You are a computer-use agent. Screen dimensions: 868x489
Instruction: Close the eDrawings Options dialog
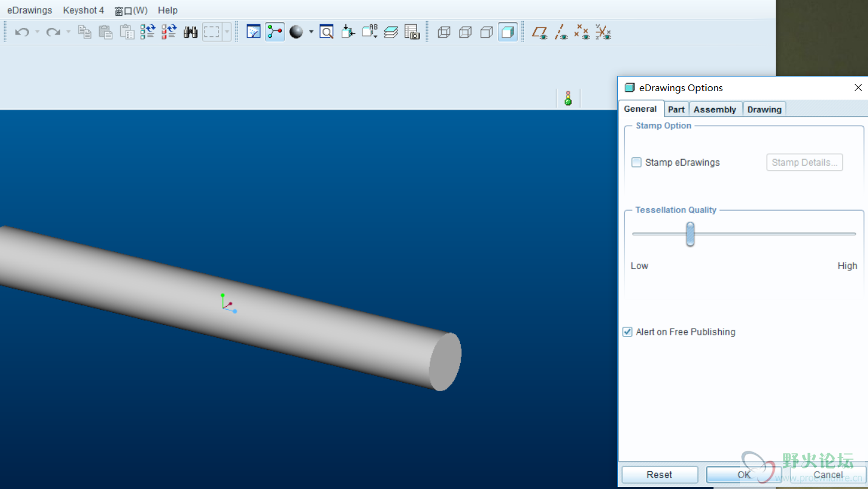858,87
